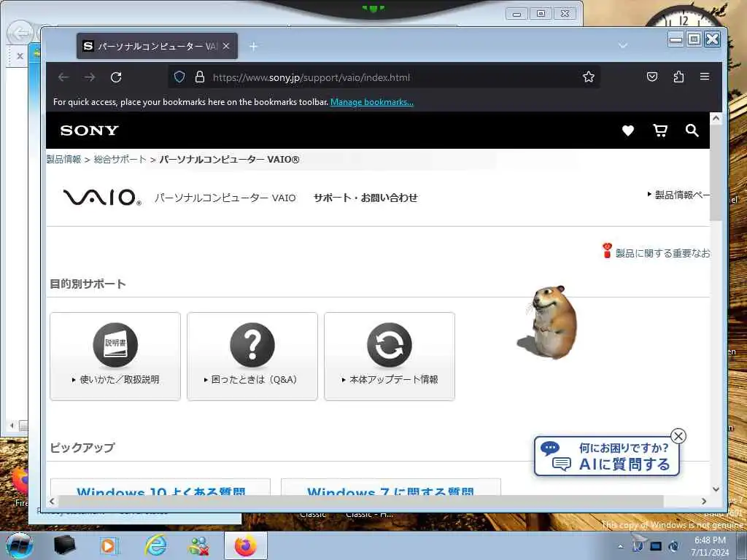Show hidden system tray icons
Viewport: 747px width, 560px height.
(x=620, y=546)
